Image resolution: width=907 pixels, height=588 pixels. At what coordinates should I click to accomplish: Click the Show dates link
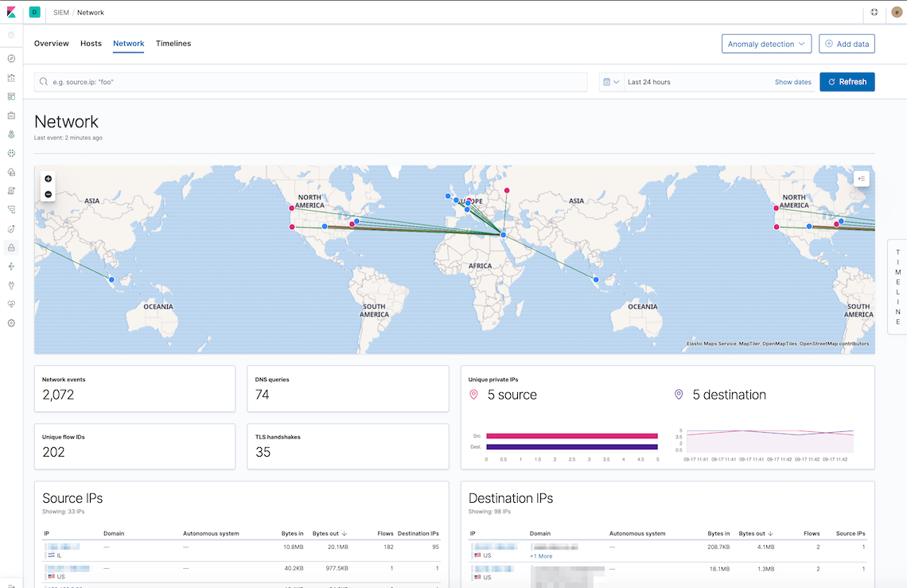tap(792, 82)
